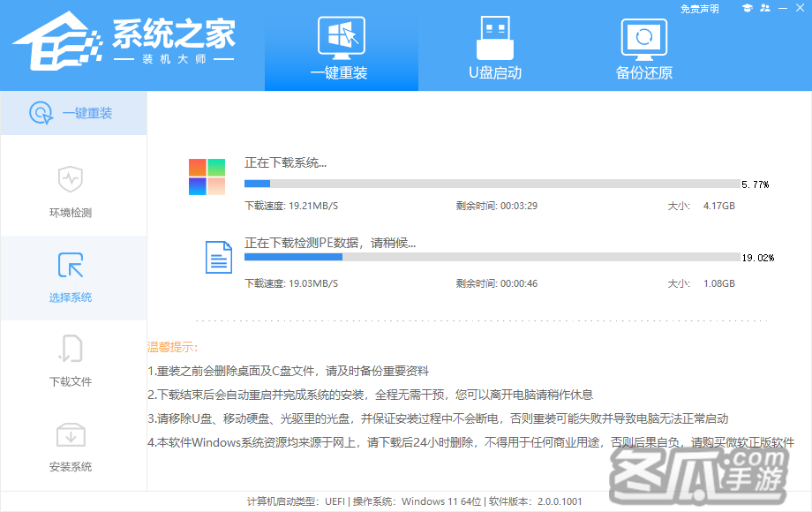Click the system download progress bar
812x512 pixels.
(x=492, y=184)
